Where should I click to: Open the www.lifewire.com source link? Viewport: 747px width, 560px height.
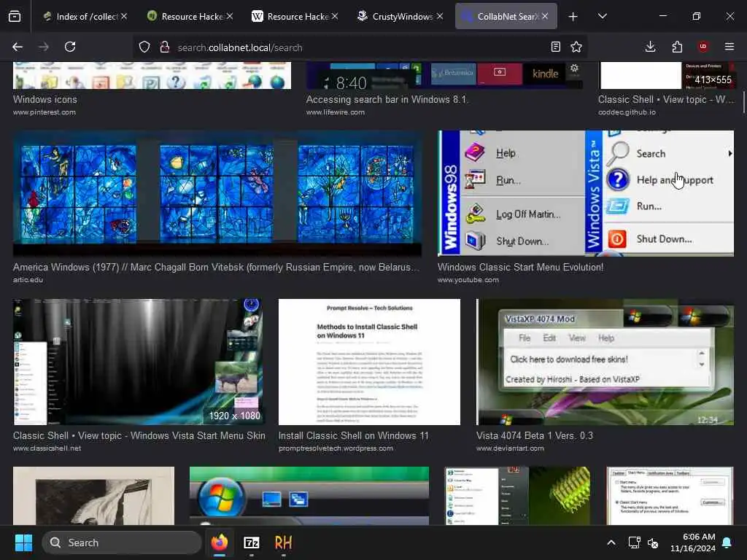[x=336, y=112]
